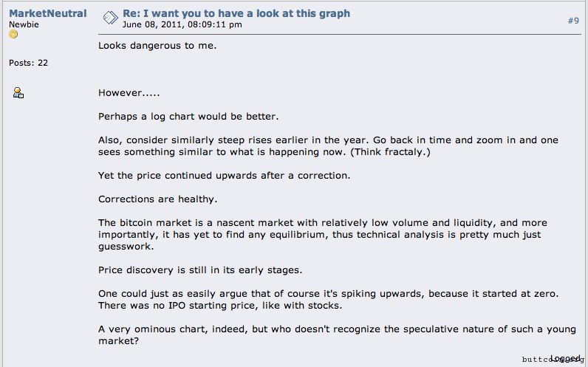Open the "Re: I want you to have a look" subject link

(x=236, y=13)
